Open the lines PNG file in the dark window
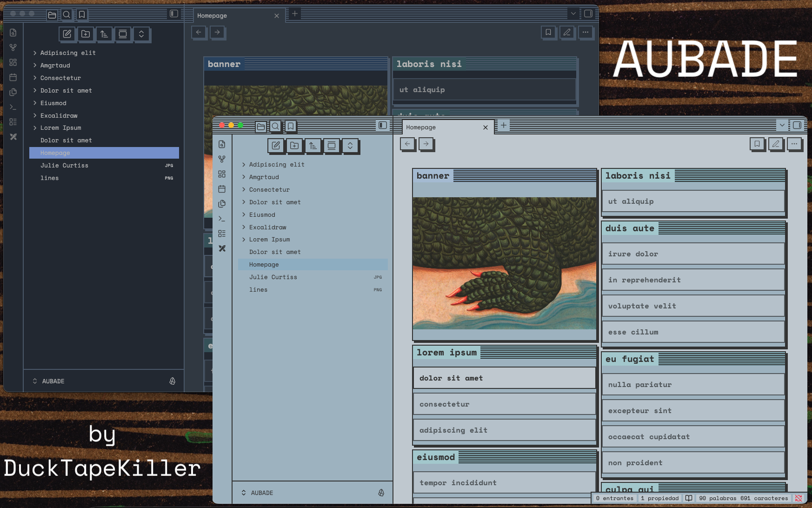This screenshot has width=812, height=508. point(104,178)
